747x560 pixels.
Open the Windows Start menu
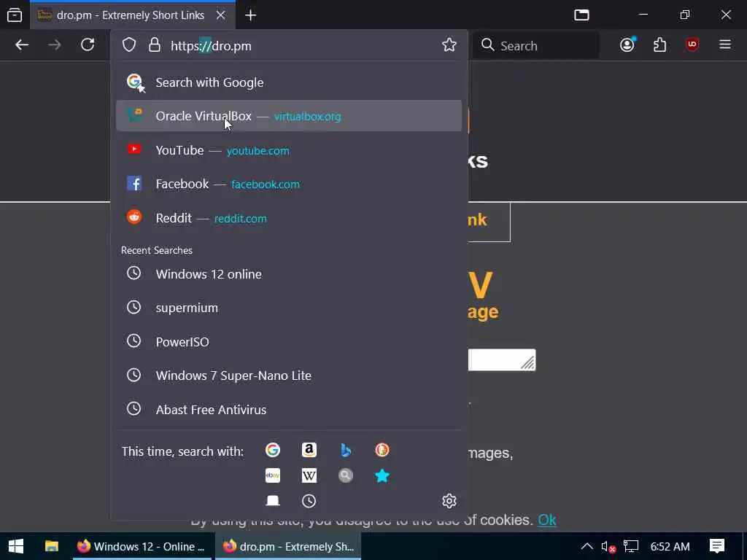(16, 546)
